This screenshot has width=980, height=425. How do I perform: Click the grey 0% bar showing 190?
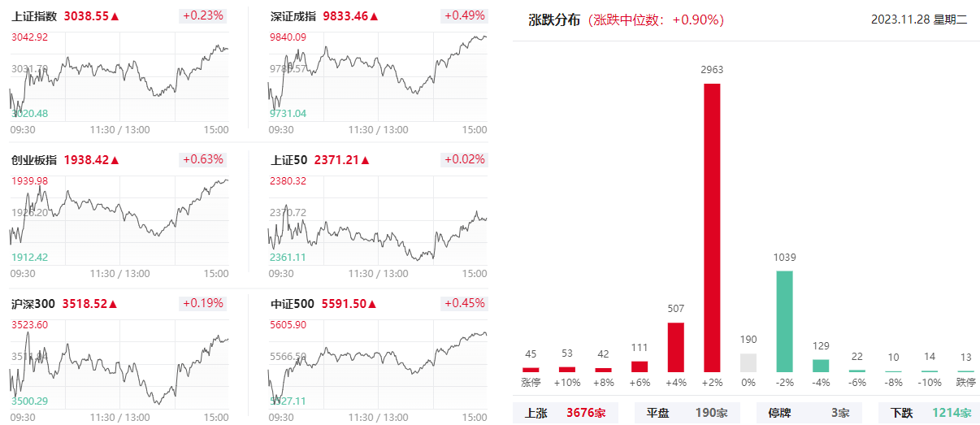[x=748, y=362]
